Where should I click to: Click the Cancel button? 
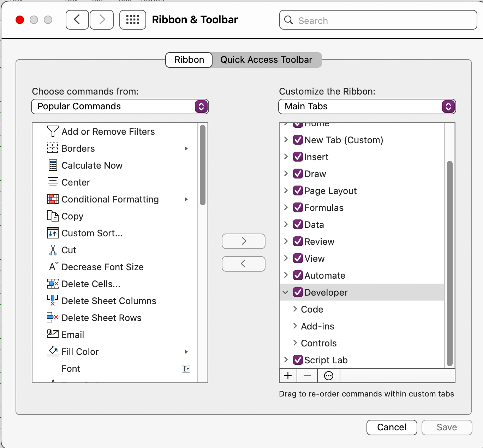point(392,428)
